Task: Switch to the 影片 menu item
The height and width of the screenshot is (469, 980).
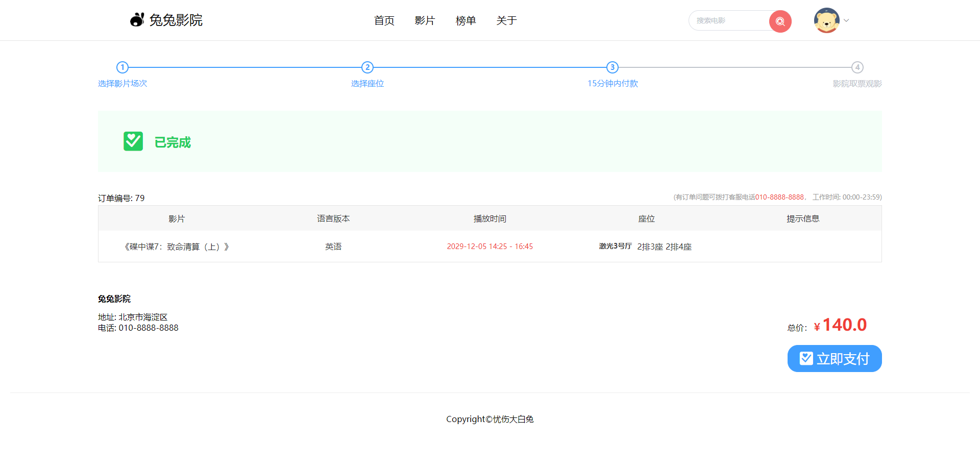Action: 425,20
